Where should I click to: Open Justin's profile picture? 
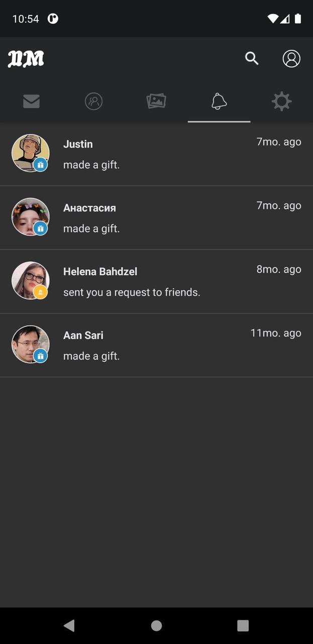(x=29, y=152)
